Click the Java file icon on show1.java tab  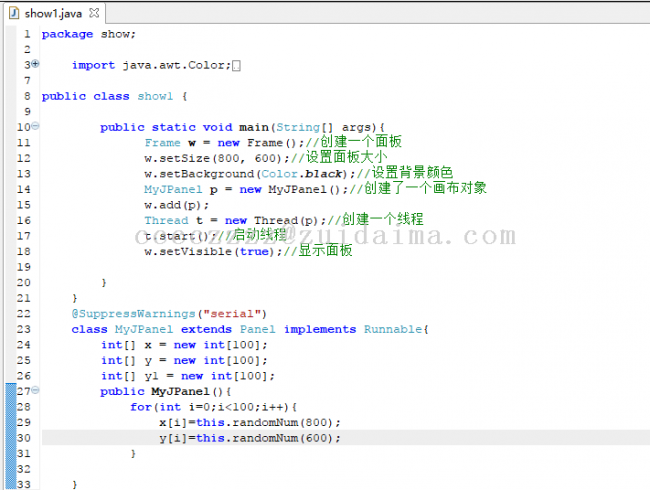[x=15, y=14]
